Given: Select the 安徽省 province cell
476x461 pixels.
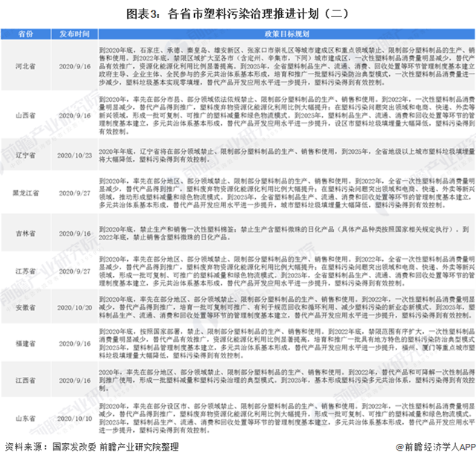Looking at the screenshot, I should 26,307.
